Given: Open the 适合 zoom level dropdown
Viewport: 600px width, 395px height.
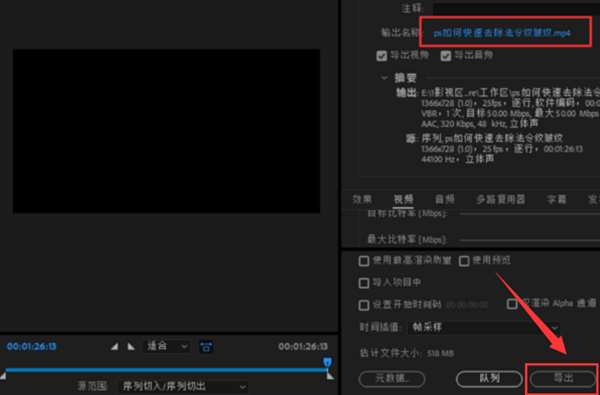Looking at the screenshot, I should 167,347.
